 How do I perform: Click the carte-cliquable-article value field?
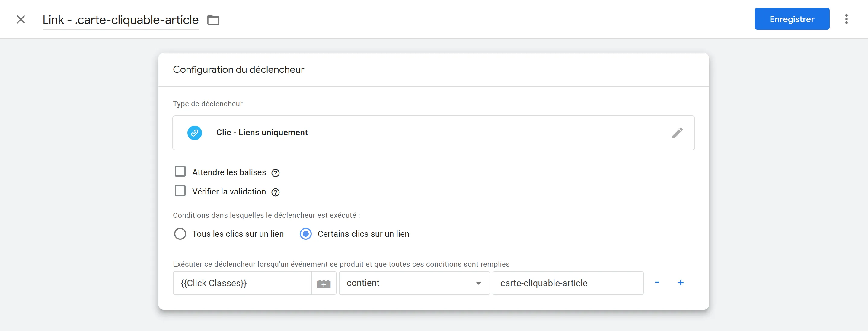(x=568, y=283)
